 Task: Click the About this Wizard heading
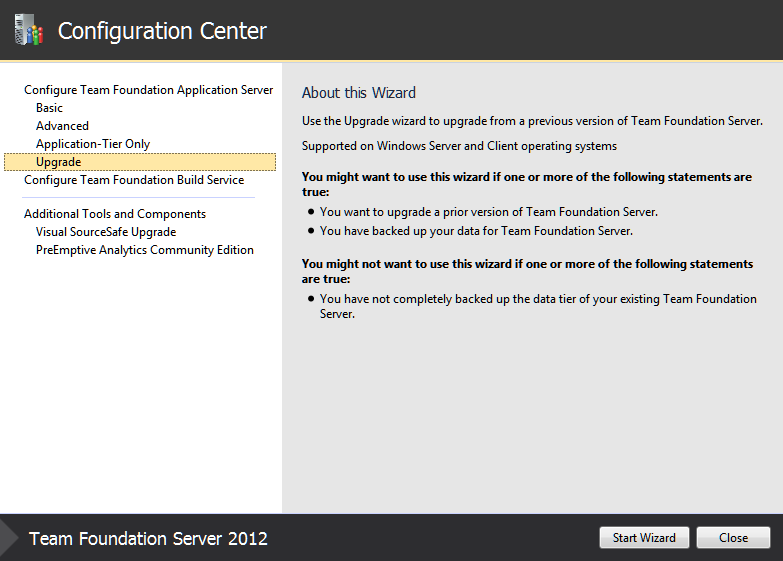359,93
